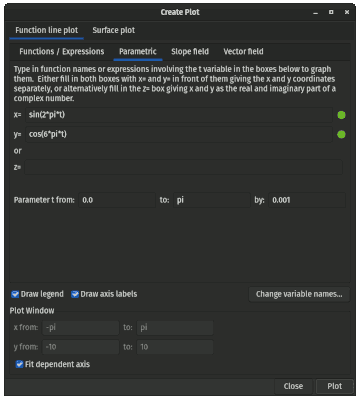Minimize the Create Plot window
360x400 pixels.
pos(315,12)
